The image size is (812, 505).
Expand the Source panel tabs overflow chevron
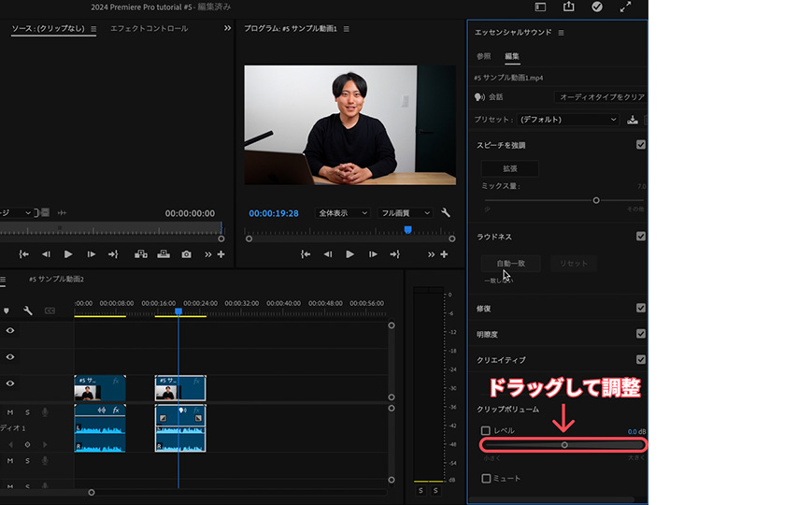point(227,28)
